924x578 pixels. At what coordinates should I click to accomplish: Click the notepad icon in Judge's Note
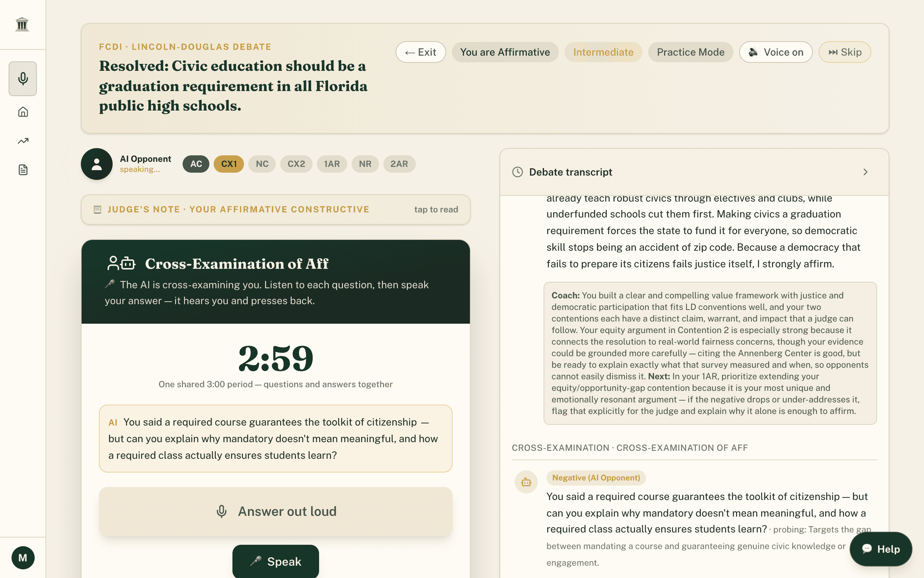97,210
